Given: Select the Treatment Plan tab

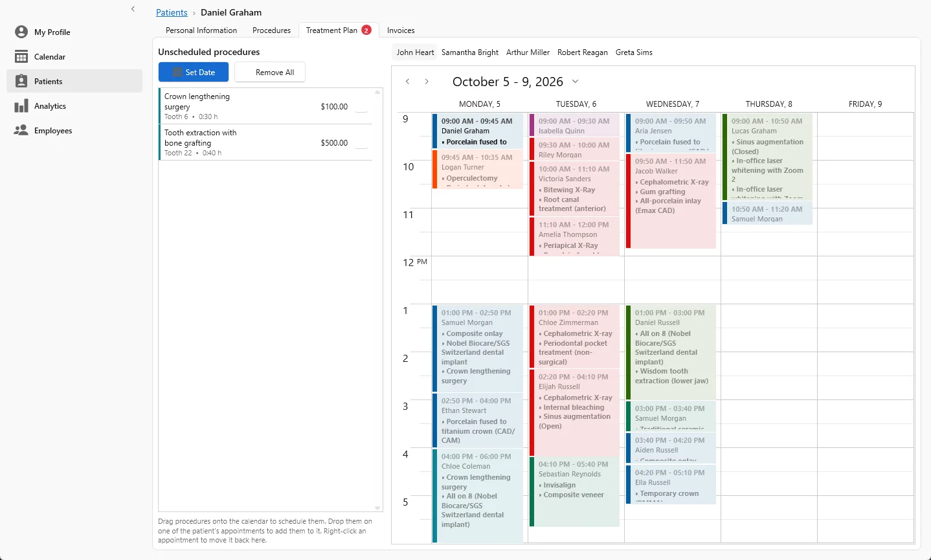Looking at the screenshot, I should coord(338,30).
